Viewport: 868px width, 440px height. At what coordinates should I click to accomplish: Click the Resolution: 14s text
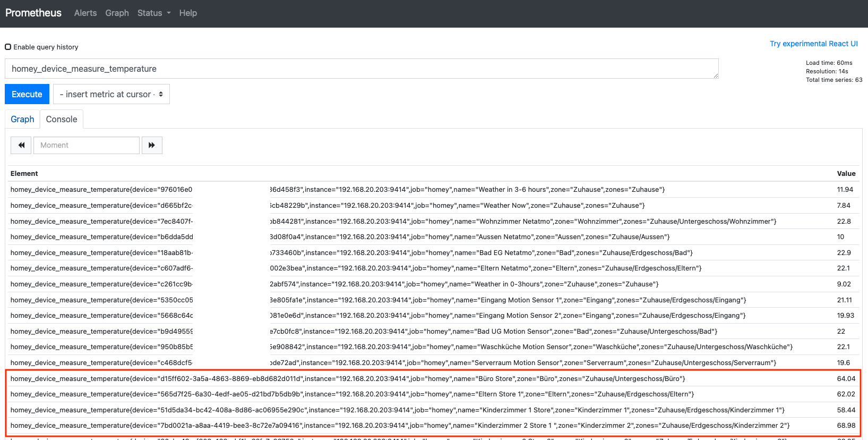827,71
